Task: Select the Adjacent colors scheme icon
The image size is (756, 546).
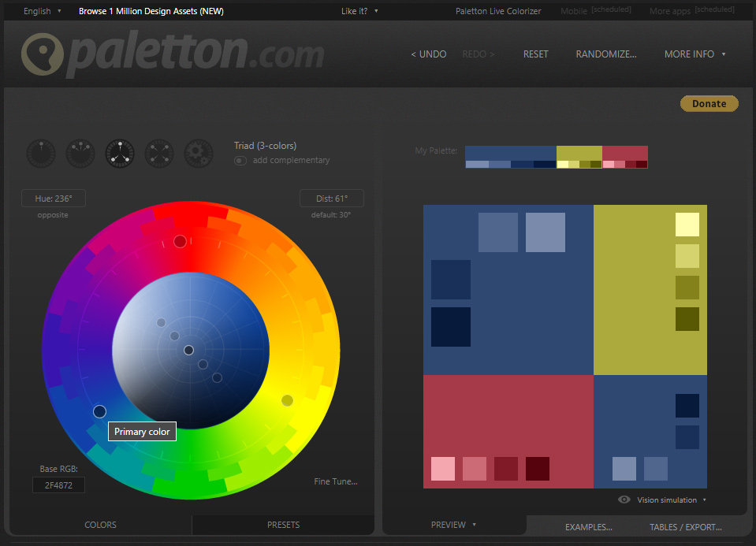Action: coord(80,154)
